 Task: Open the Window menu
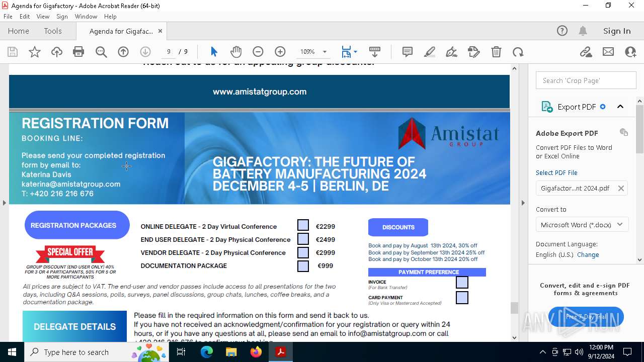tap(86, 17)
